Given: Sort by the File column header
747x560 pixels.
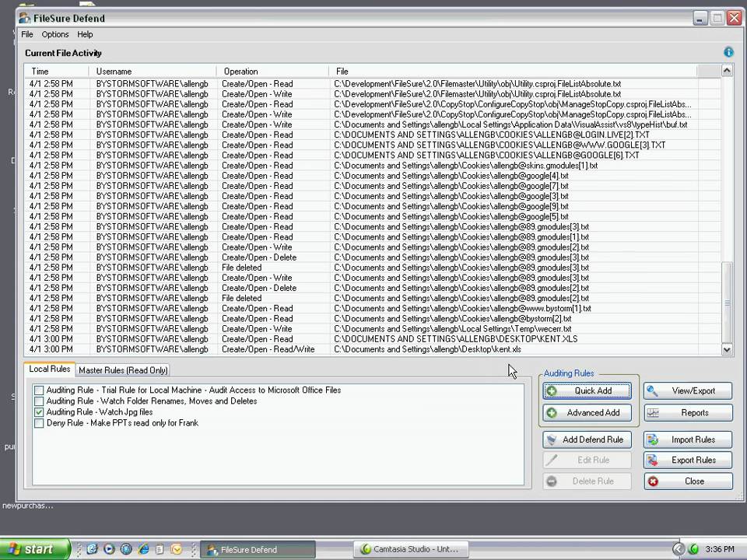Looking at the screenshot, I should point(513,72).
